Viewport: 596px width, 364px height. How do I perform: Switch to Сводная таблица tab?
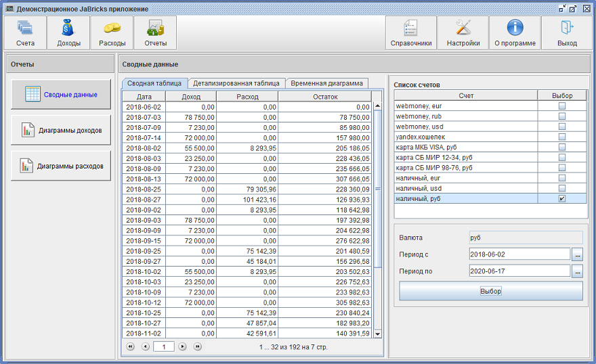click(154, 83)
